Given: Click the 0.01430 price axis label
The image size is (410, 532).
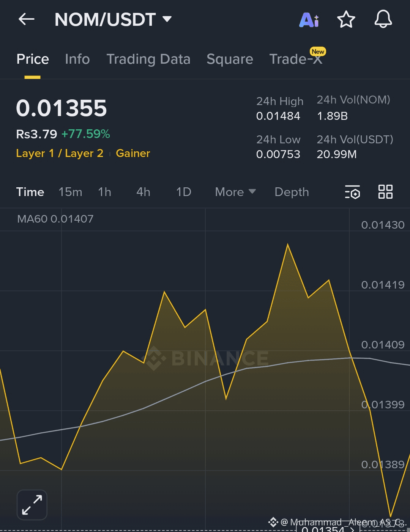Looking at the screenshot, I should pos(383,225).
